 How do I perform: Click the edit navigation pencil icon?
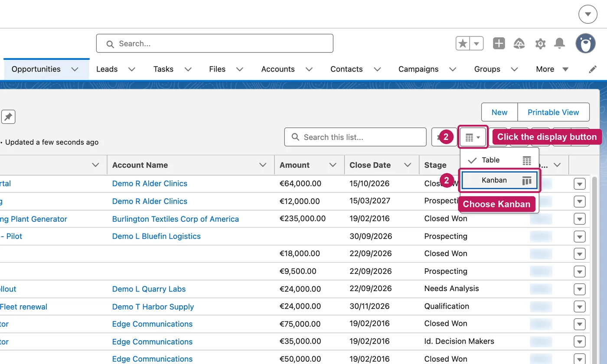[x=593, y=69]
